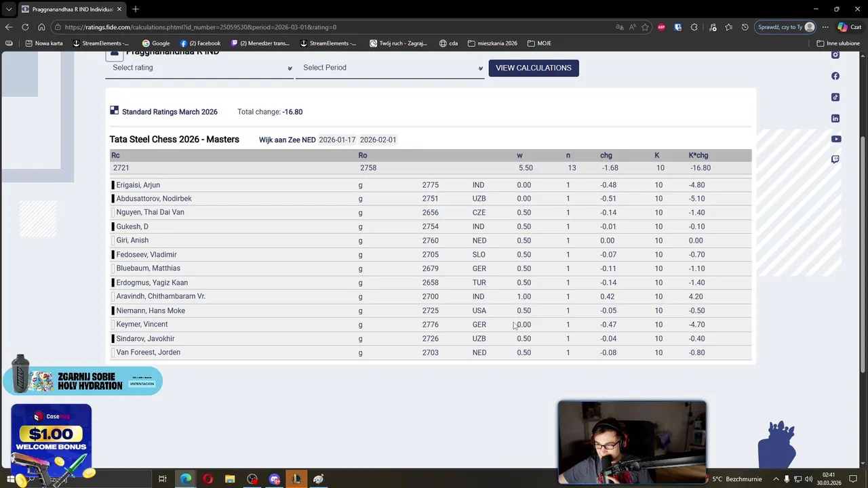Open the volume icon in system tray

click(x=808, y=479)
